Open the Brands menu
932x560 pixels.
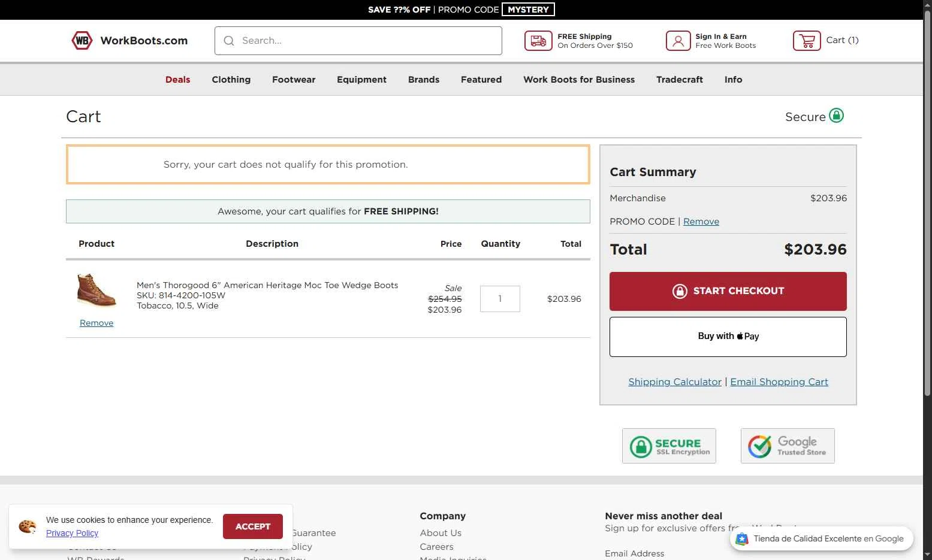[424, 80]
